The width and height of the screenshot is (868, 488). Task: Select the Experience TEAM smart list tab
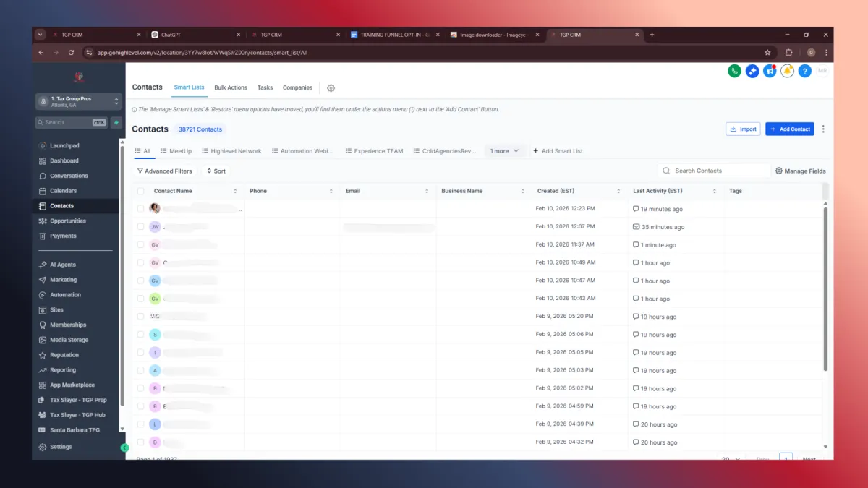pyautogui.click(x=374, y=151)
